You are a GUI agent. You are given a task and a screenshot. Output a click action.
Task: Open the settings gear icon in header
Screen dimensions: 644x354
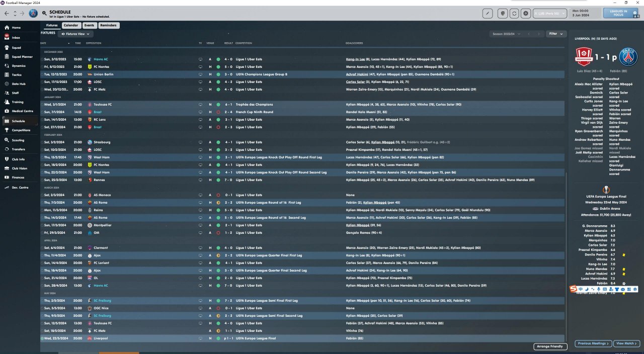526,14
